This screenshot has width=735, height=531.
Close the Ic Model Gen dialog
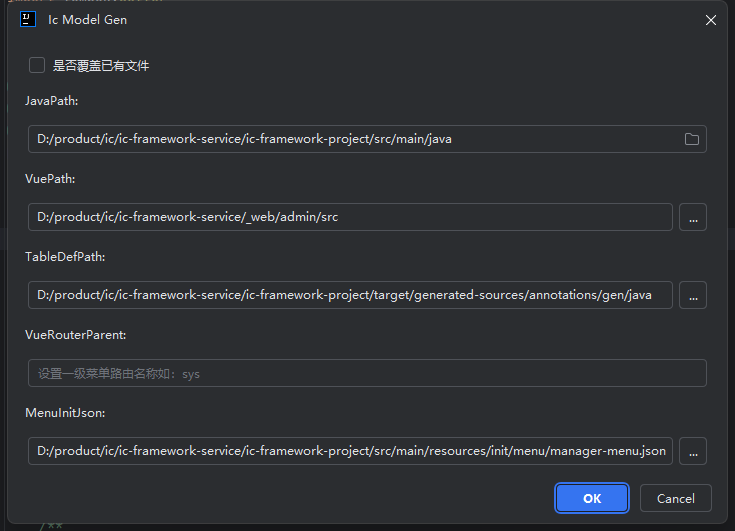coord(711,19)
